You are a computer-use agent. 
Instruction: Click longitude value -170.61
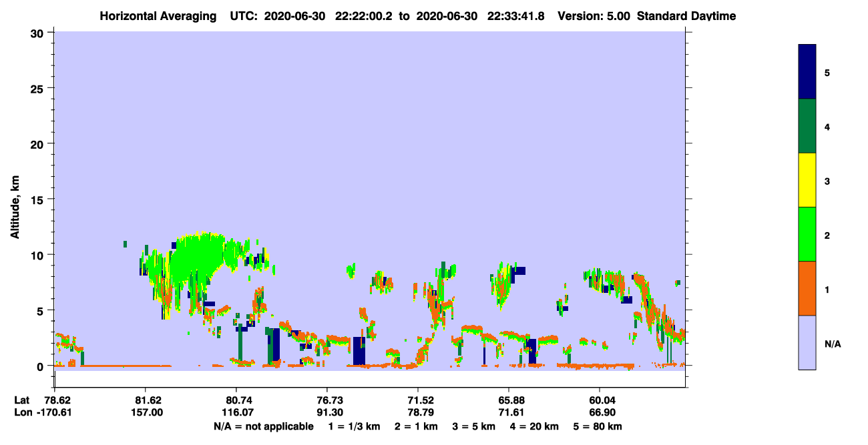54,413
